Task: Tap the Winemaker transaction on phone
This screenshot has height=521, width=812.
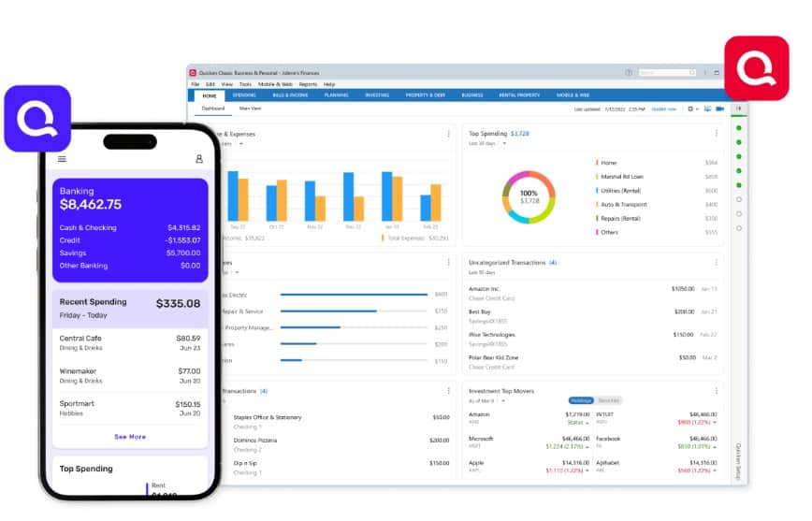Action: click(130, 376)
